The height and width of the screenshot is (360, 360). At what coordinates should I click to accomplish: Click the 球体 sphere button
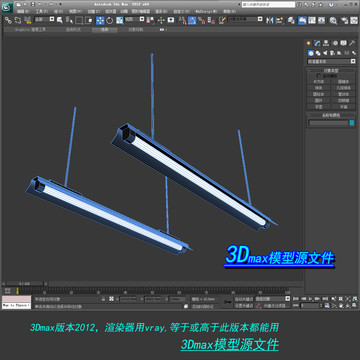point(319,88)
